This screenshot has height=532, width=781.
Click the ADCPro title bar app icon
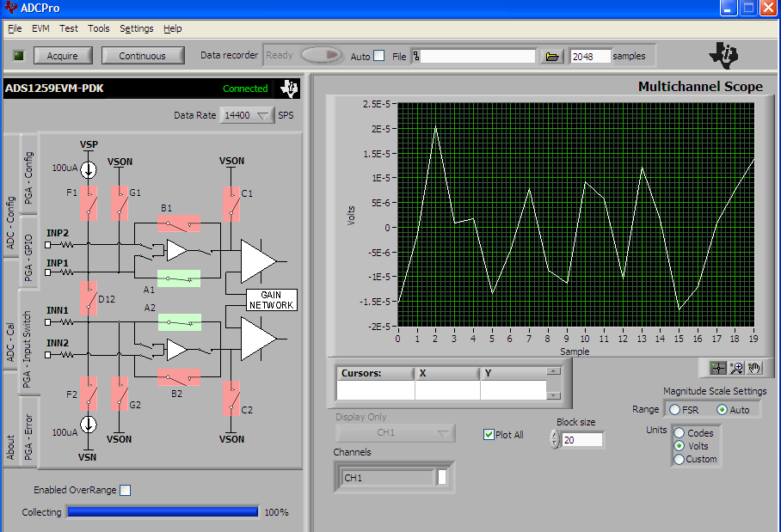point(10,8)
